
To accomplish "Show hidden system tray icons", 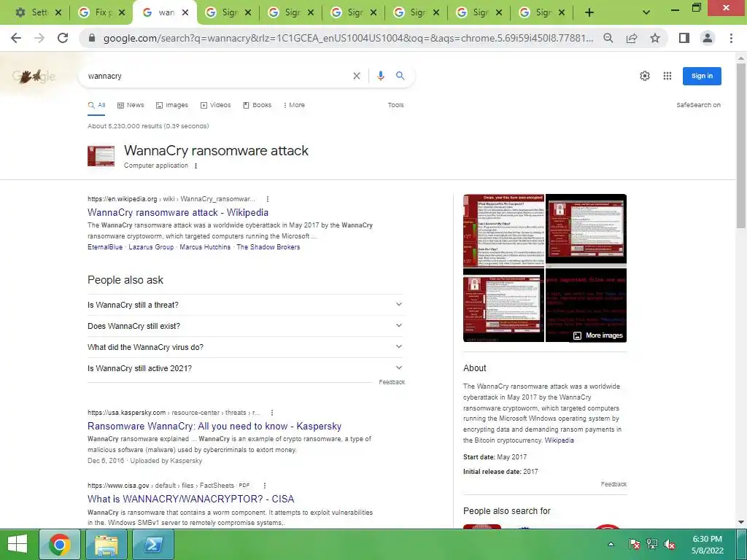I will click(611, 544).
